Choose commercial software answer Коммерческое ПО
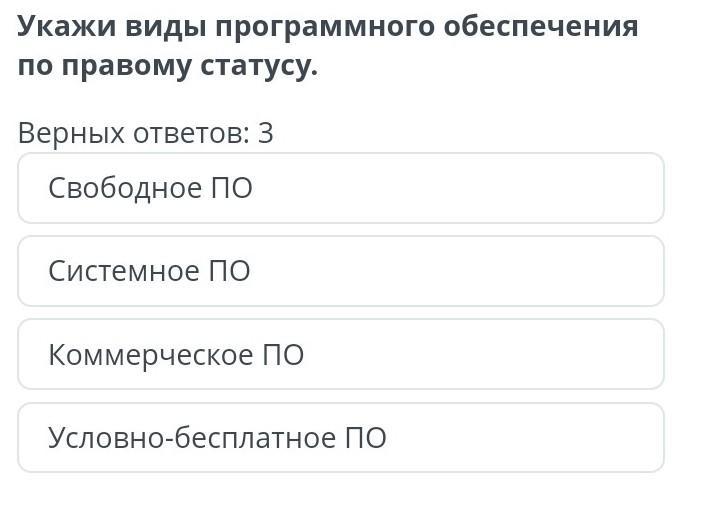701x528 pixels. coord(341,355)
